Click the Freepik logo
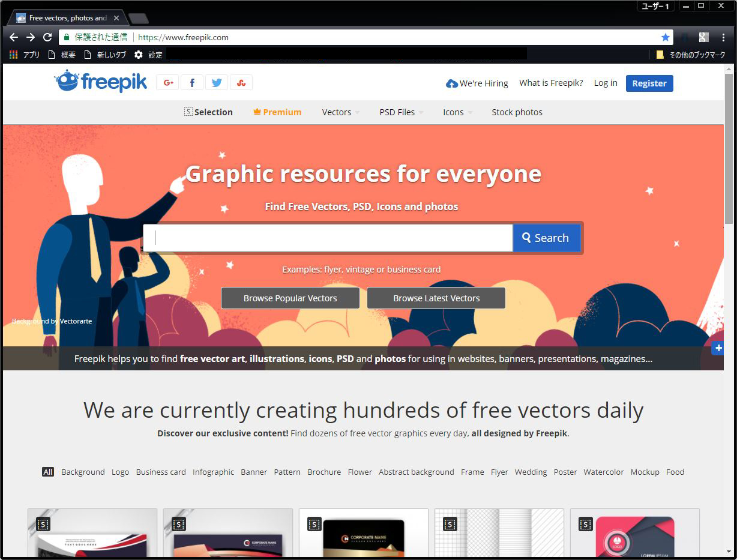 tap(100, 81)
